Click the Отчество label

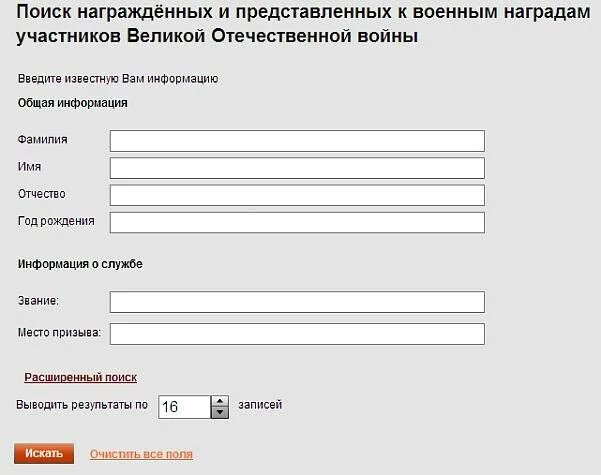coord(42,194)
